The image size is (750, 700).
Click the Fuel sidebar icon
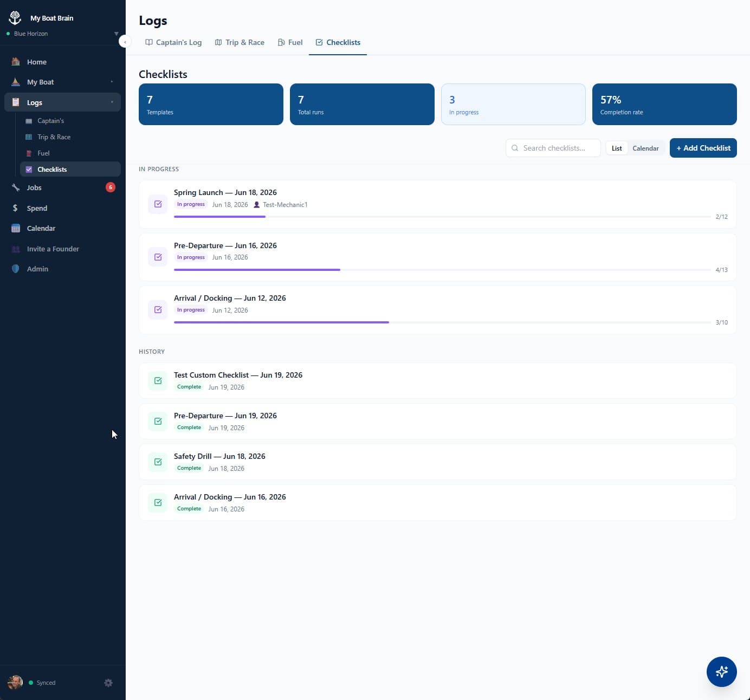point(29,153)
